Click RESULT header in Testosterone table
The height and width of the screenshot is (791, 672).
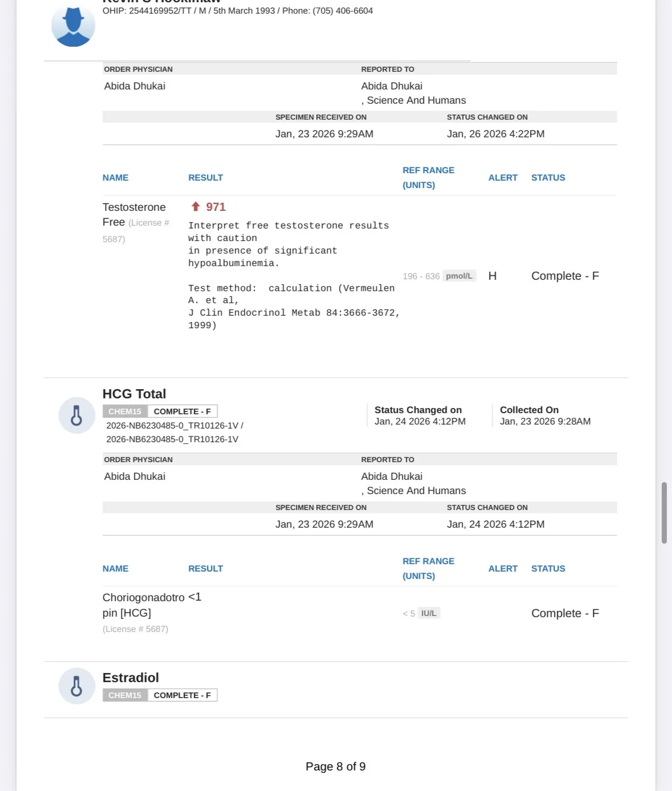[x=205, y=178]
